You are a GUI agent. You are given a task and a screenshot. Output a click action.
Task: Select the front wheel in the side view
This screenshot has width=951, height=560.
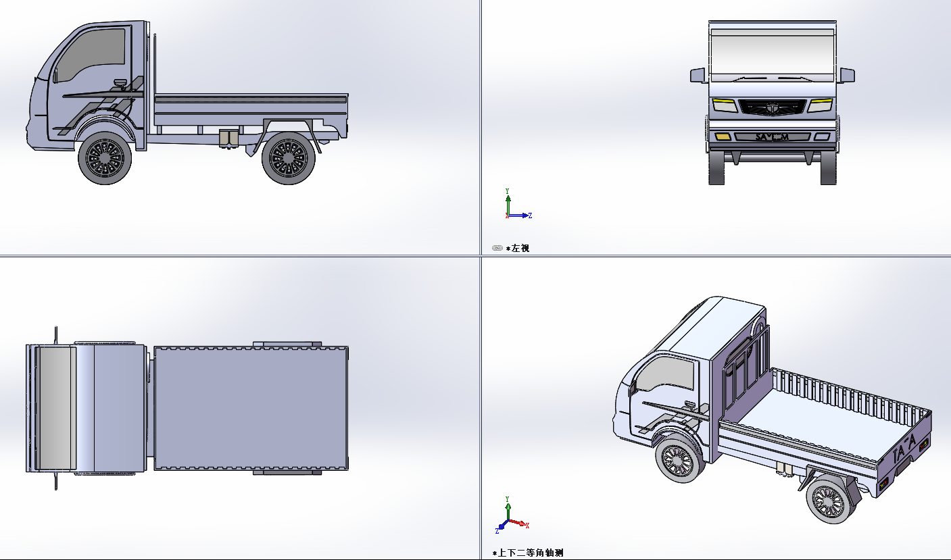(105, 159)
